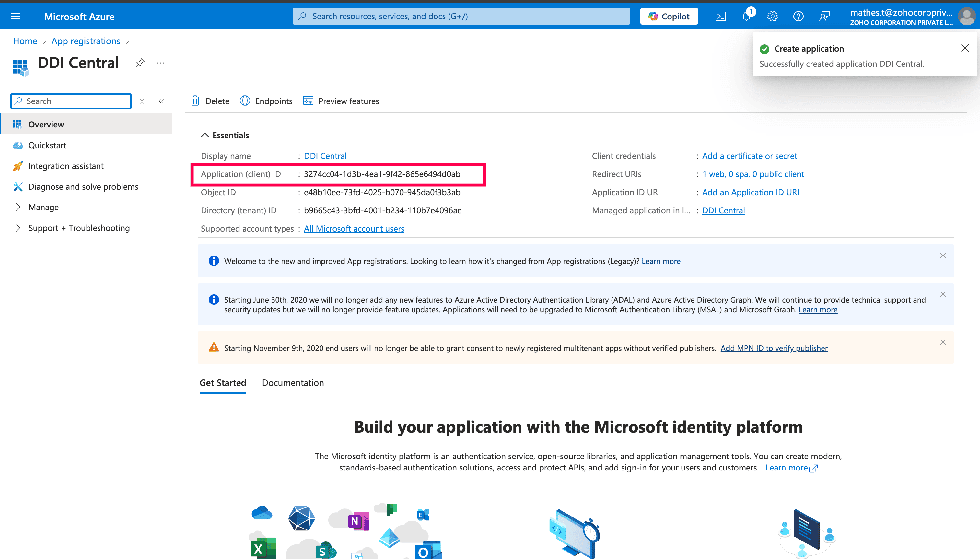
Task: Pin DDI Central to dashboard
Action: (x=140, y=63)
